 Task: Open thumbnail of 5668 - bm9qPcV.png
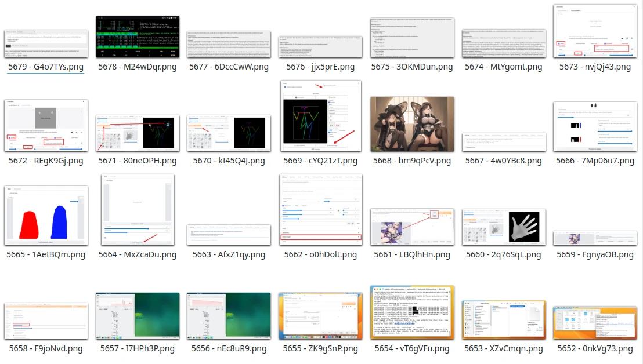[413, 124]
